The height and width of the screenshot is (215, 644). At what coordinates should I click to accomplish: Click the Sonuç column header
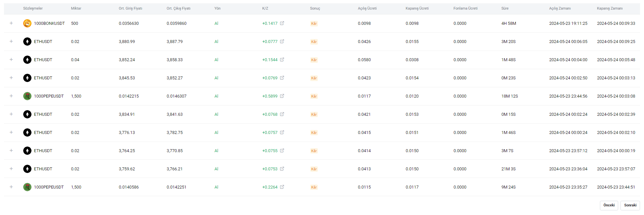tap(315, 8)
